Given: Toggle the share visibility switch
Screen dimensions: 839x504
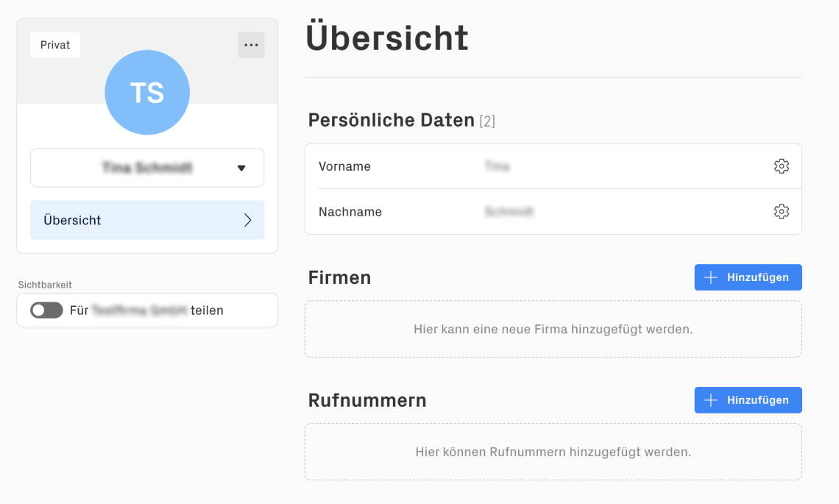Looking at the screenshot, I should [46, 310].
